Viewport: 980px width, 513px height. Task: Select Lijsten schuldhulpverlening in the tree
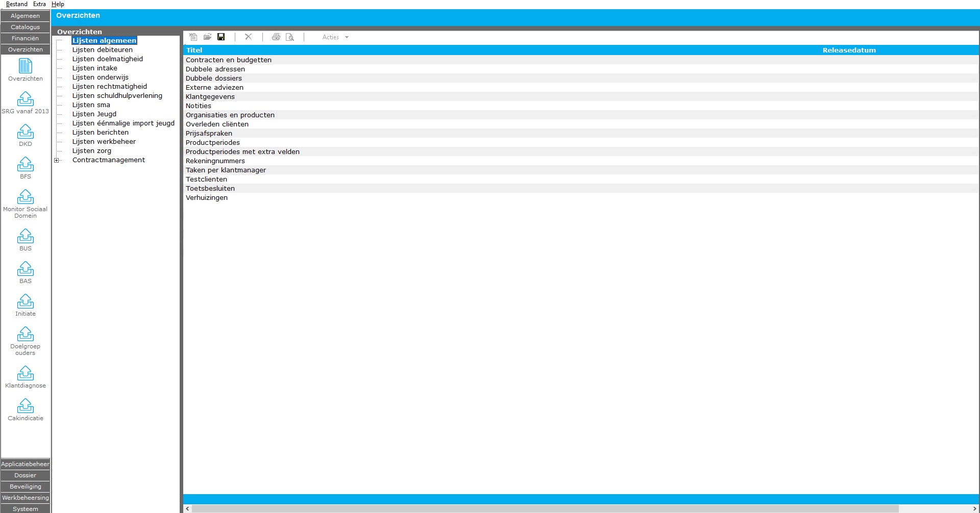[x=117, y=96]
